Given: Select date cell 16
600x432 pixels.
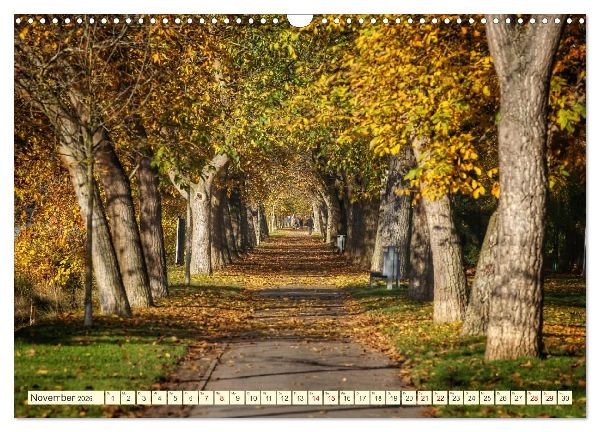Looking at the screenshot, I should [x=347, y=398].
